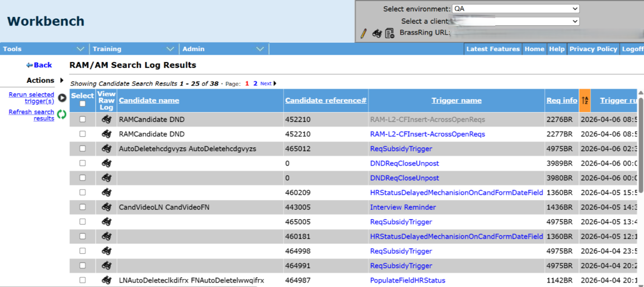
Task: Check the box for the 2277BR row
Action: click(82, 134)
